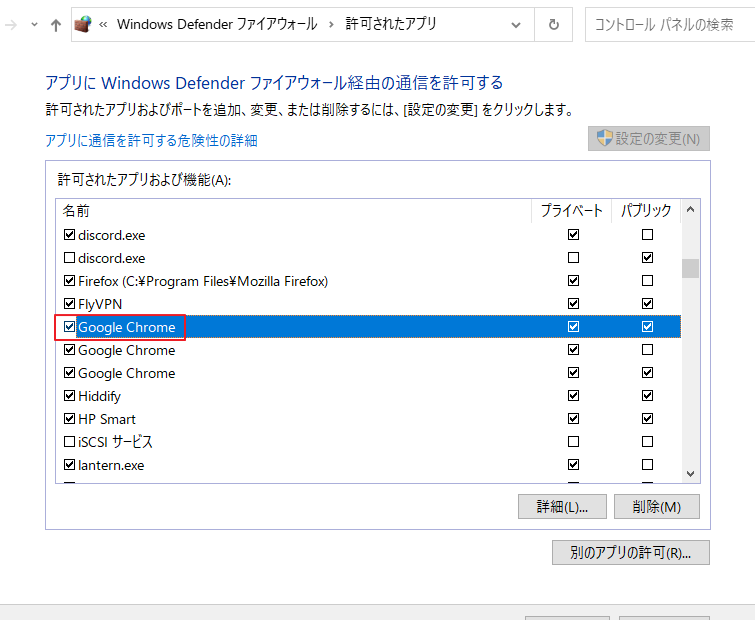Click the 削除 remove button

click(656, 507)
